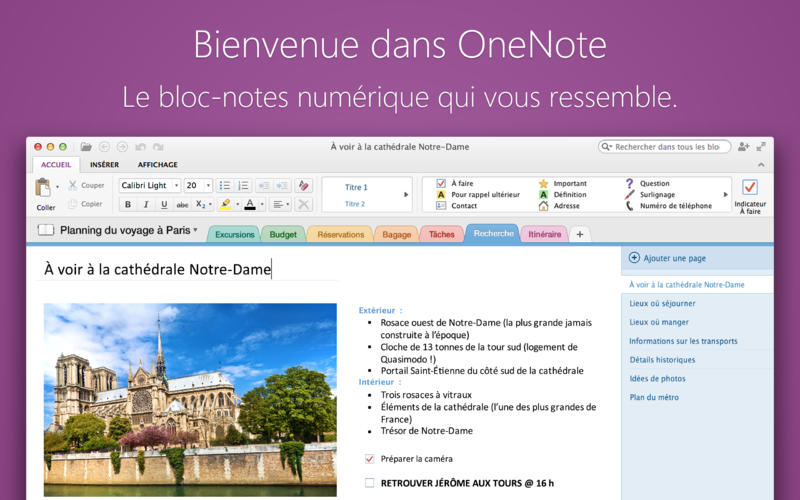Increase the paragraph indent
Screen dimensions: 800x500
click(x=282, y=186)
